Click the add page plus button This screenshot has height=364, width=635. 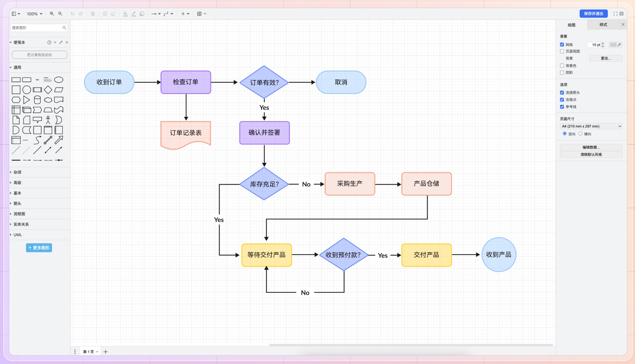coord(105,352)
